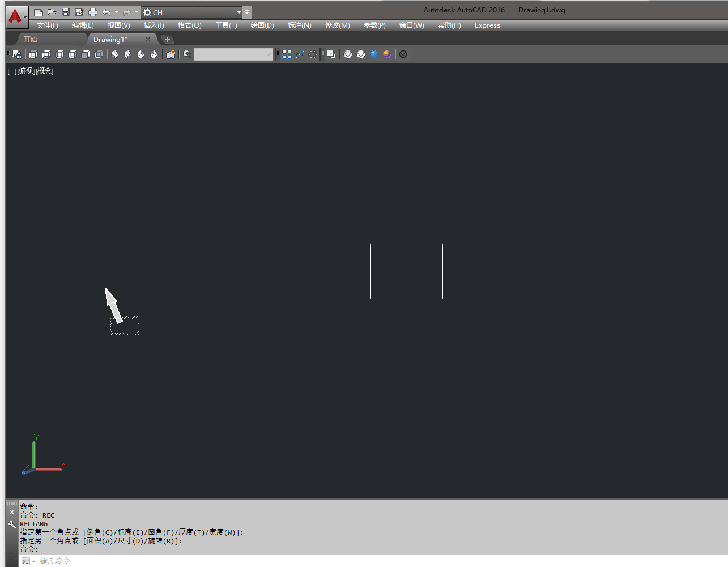Open the empty view name combo box
Image resolution: width=728 pixels, height=567 pixels.
[x=233, y=54]
